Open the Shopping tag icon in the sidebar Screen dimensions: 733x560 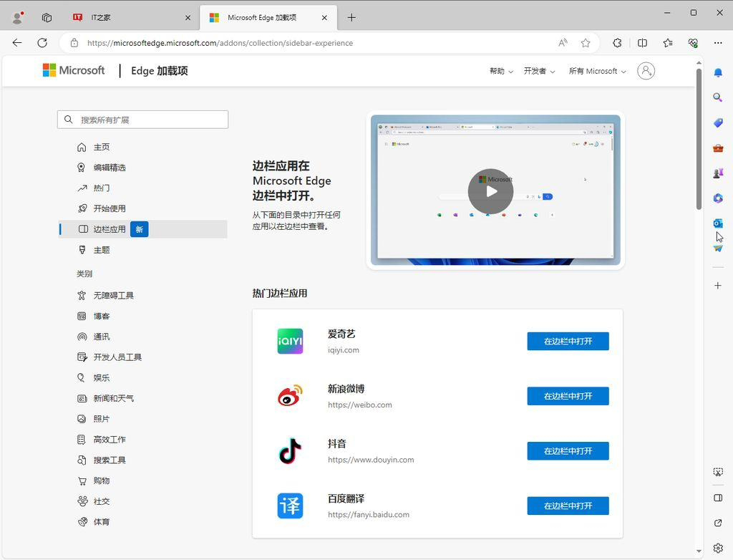pos(718,122)
